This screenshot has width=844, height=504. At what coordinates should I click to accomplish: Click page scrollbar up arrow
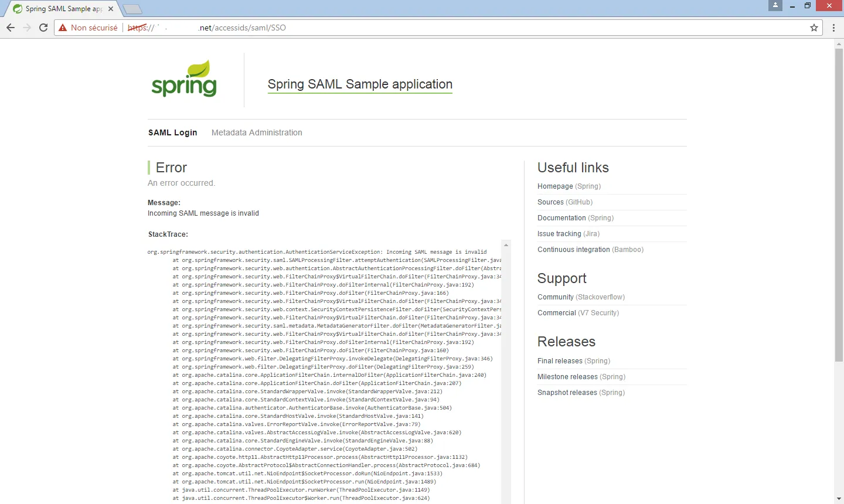click(839, 44)
